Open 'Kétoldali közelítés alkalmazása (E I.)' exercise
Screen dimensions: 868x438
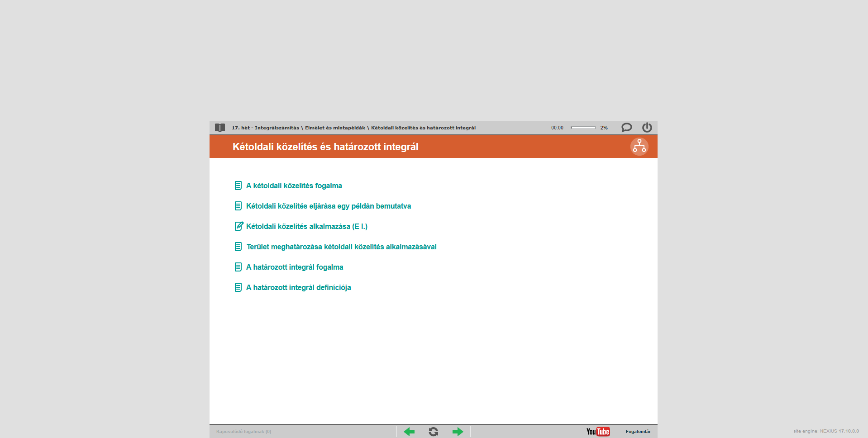click(306, 226)
